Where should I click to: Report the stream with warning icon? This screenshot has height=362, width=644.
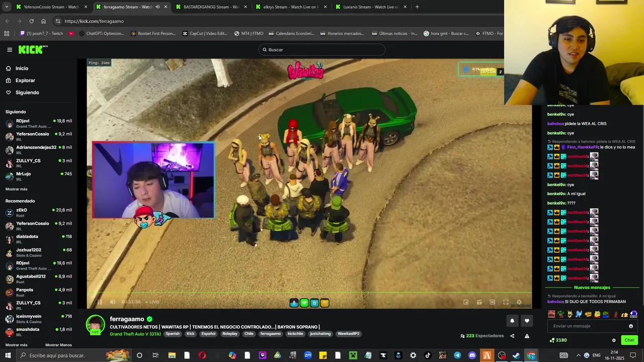pos(527,336)
